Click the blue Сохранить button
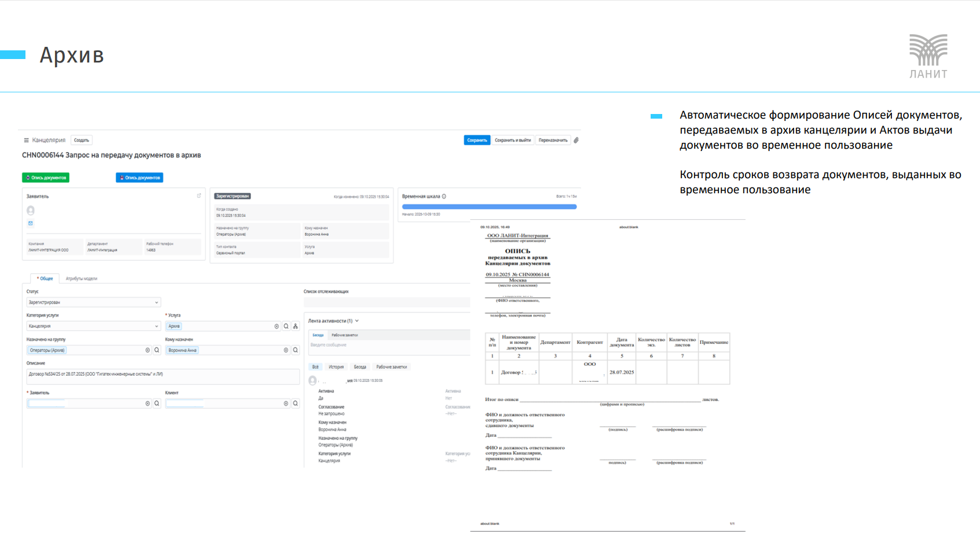Screen dimensions: 980x548 point(477,140)
